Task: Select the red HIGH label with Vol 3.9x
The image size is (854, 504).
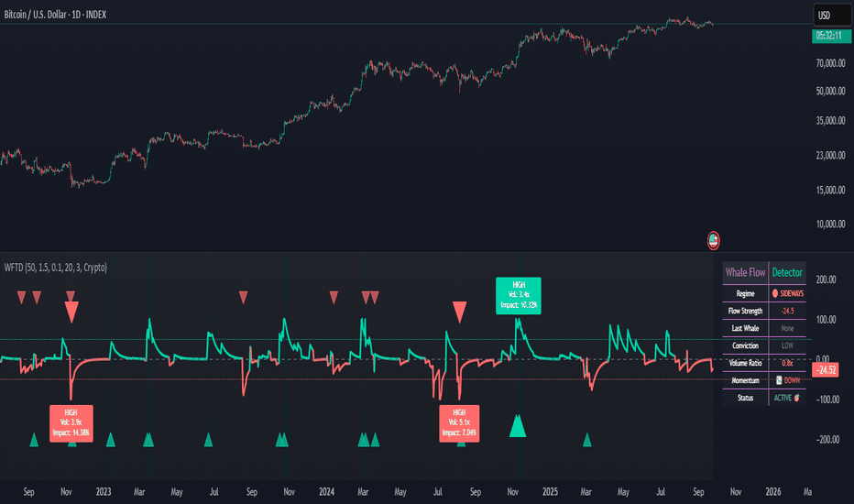Action: tap(71, 422)
